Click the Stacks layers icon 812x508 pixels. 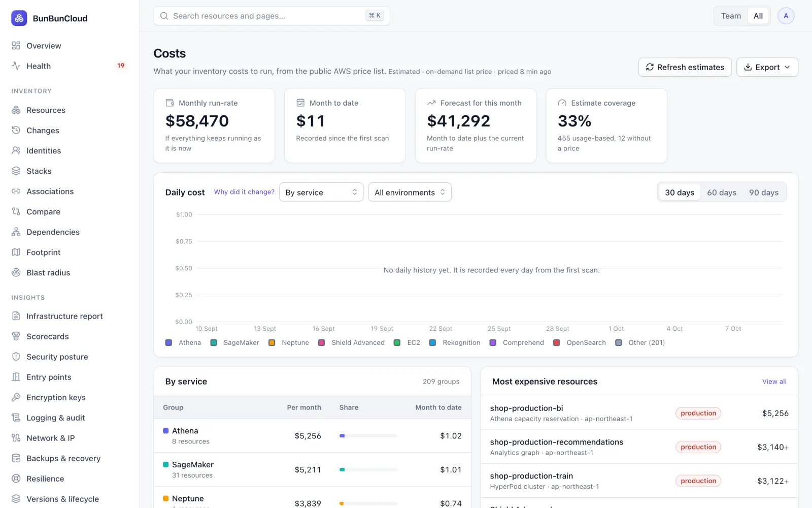click(x=16, y=171)
